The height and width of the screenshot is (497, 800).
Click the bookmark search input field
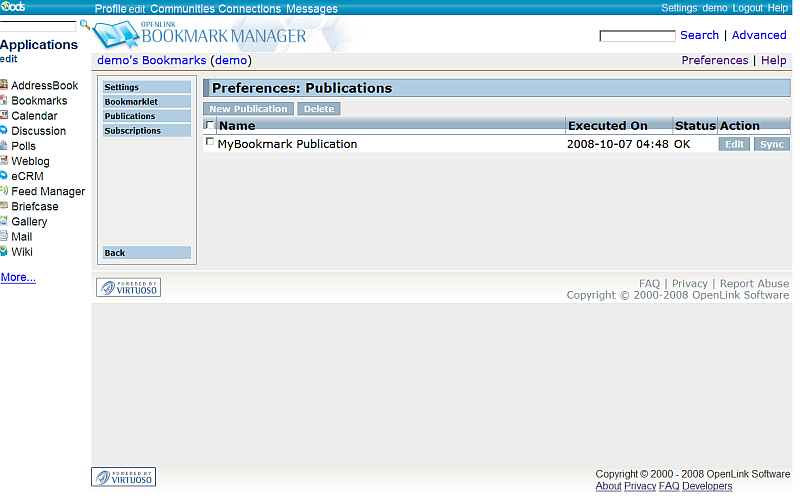coord(637,36)
